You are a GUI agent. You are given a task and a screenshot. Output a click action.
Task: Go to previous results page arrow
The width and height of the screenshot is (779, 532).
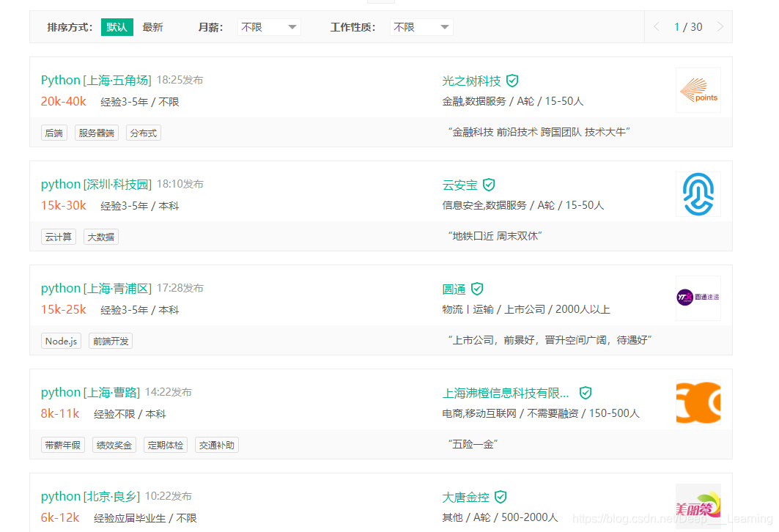click(x=657, y=27)
